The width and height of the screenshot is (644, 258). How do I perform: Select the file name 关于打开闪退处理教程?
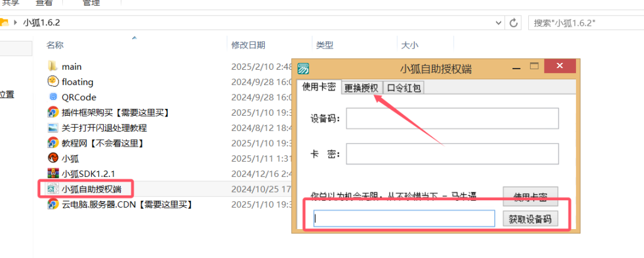(x=104, y=127)
